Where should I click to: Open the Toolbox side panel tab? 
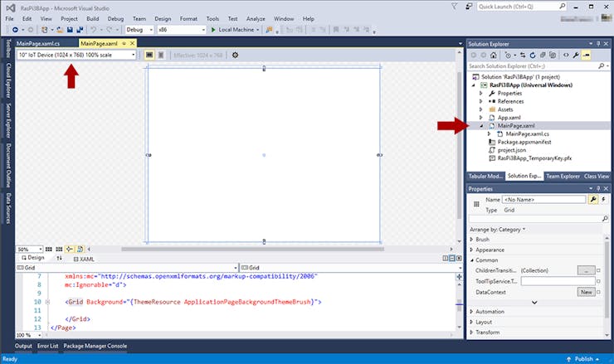pyautogui.click(x=8, y=49)
